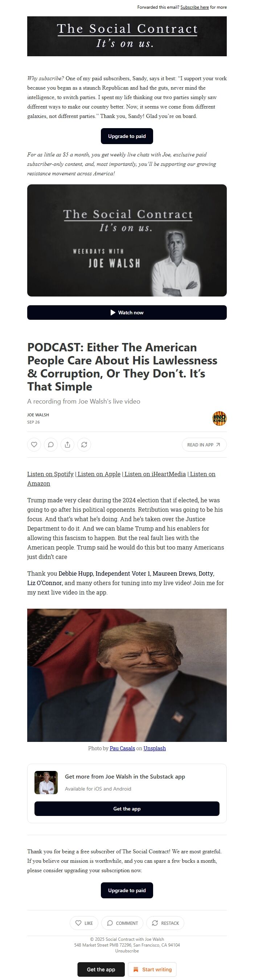
Task: Open the Listen on Spotify link
Action: click(x=50, y=474)
